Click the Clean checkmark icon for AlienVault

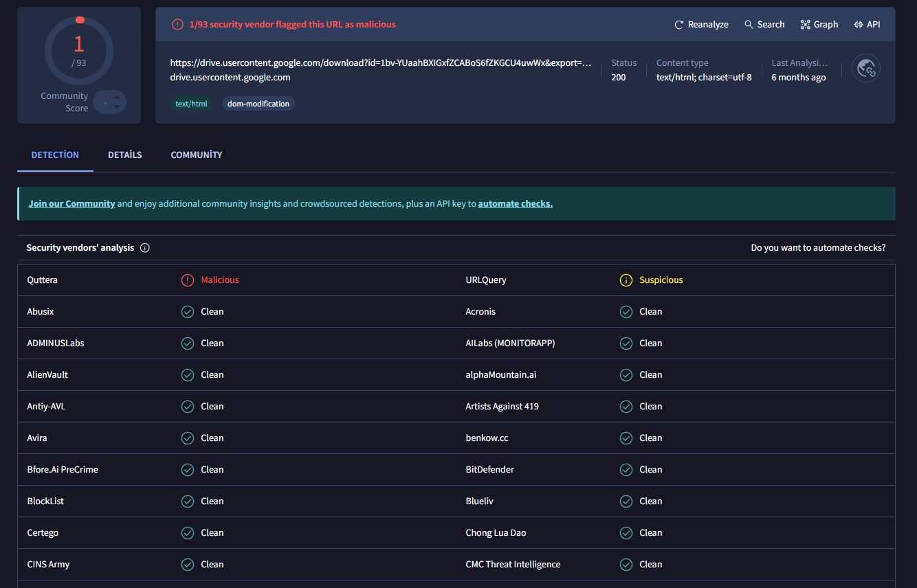pos(188,375)
